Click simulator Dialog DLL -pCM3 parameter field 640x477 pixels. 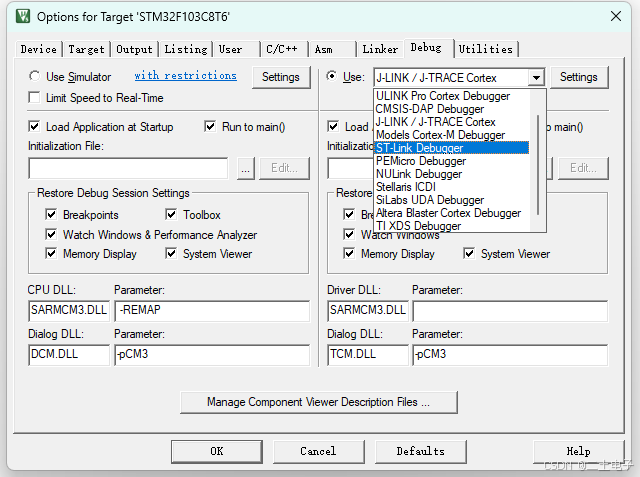[212, 355]
